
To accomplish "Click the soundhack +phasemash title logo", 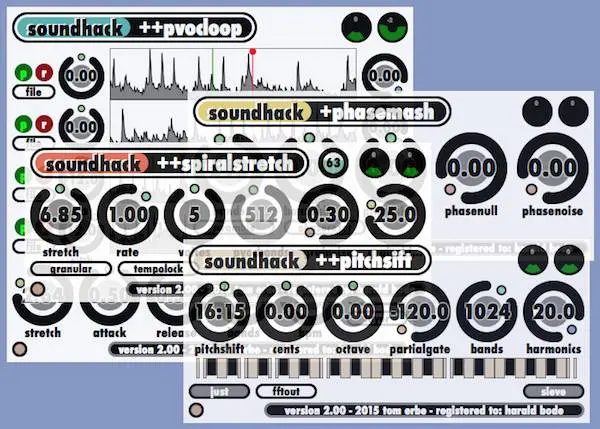I will (x=322, y=112).
